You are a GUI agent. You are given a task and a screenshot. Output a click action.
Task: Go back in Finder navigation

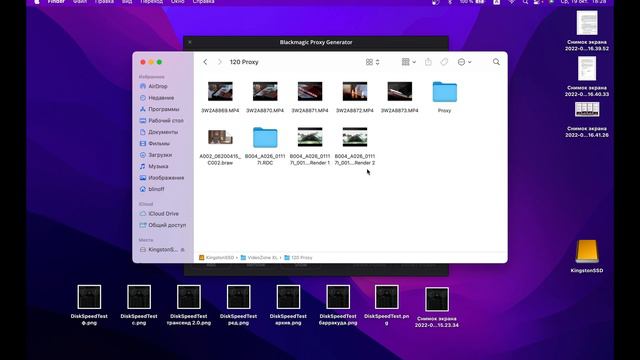(x=205, y=62)
